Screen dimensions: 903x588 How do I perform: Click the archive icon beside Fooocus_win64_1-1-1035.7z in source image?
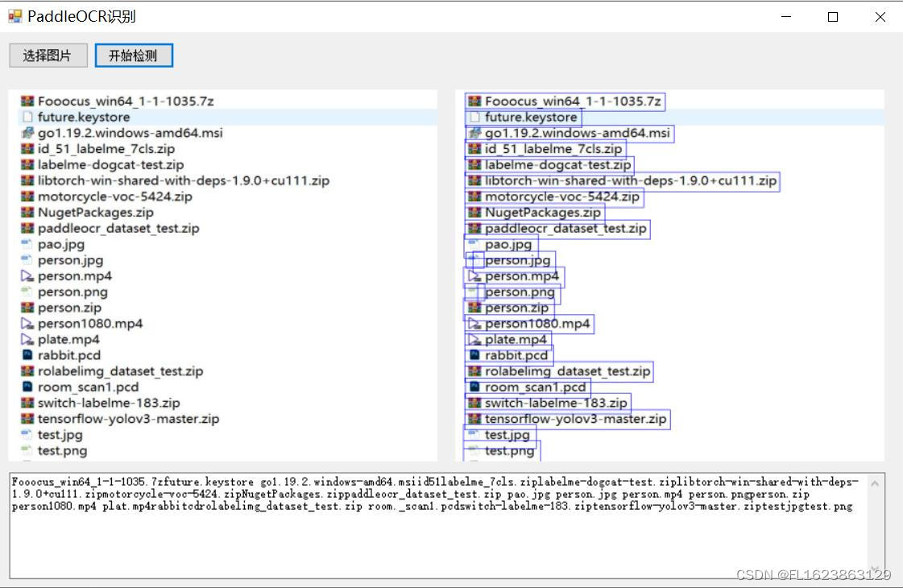click(x=27, y=101)
